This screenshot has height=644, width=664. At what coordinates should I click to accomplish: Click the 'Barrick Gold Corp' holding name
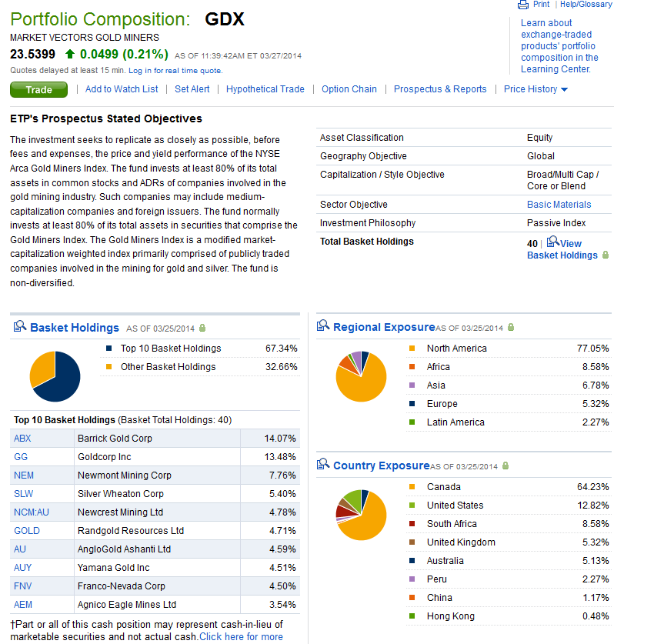pyautogui.click(x=115, y=439)
